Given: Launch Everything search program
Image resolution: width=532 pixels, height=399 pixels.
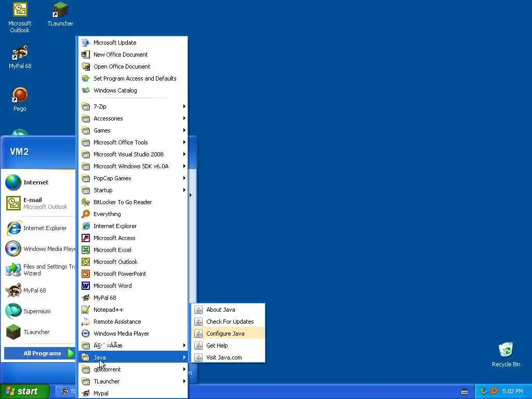Looking at the screenshot, I should 132,214.
